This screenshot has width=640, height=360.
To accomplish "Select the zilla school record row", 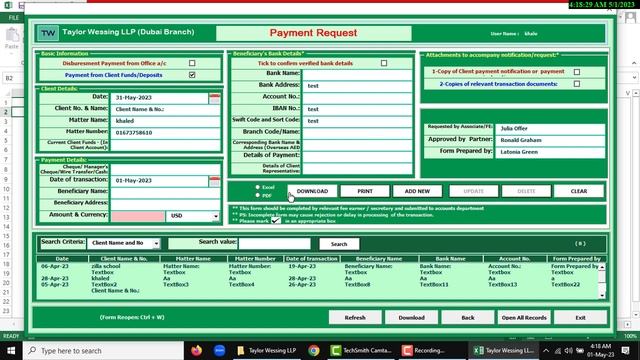I will pos(318,266).
